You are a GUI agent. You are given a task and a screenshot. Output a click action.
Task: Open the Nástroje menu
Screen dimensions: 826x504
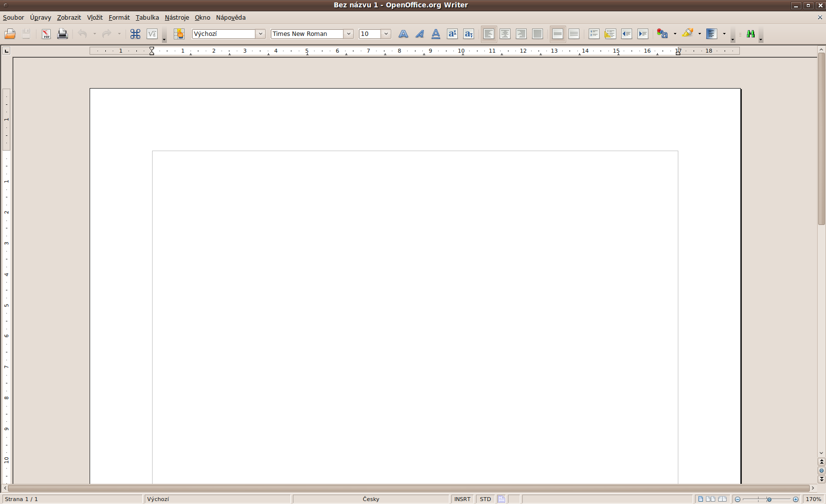click(177, 18)
